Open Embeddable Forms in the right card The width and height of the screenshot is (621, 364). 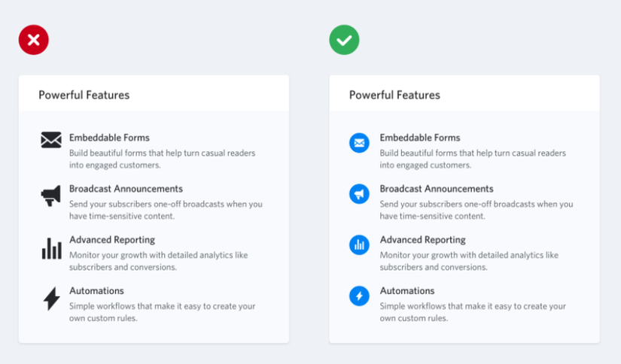420,138
